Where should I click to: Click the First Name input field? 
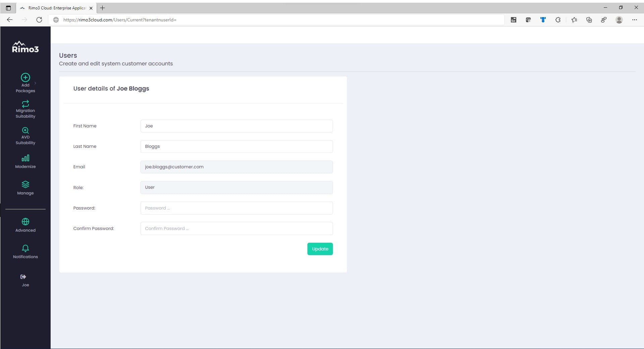(236, 126)
